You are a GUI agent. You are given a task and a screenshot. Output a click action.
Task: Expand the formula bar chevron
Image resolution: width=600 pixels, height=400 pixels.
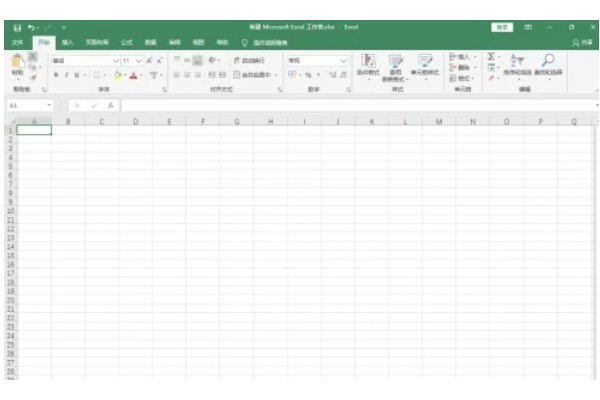click(597, 105)
